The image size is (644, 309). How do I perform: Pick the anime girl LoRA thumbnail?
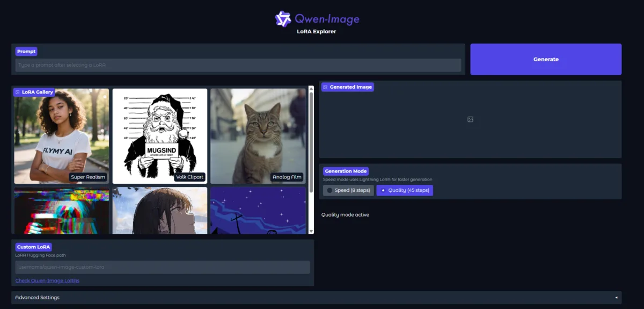(160, 211)
